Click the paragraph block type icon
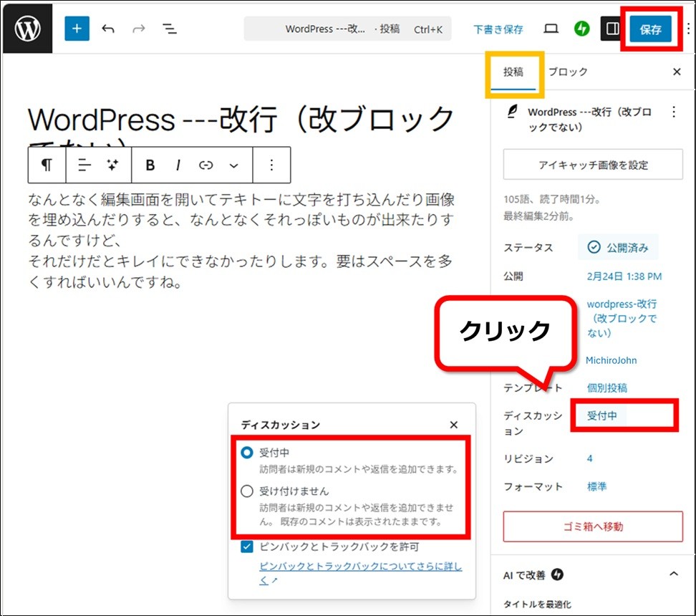Image resolution: width=696 pixels, height=616 pixels. coord(47,165)
